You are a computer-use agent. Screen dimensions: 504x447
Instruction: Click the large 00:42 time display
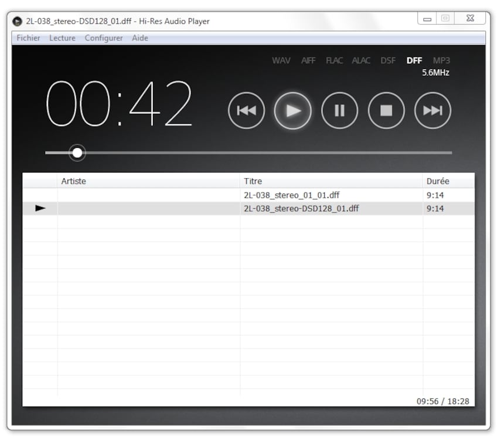pos(119,103)
